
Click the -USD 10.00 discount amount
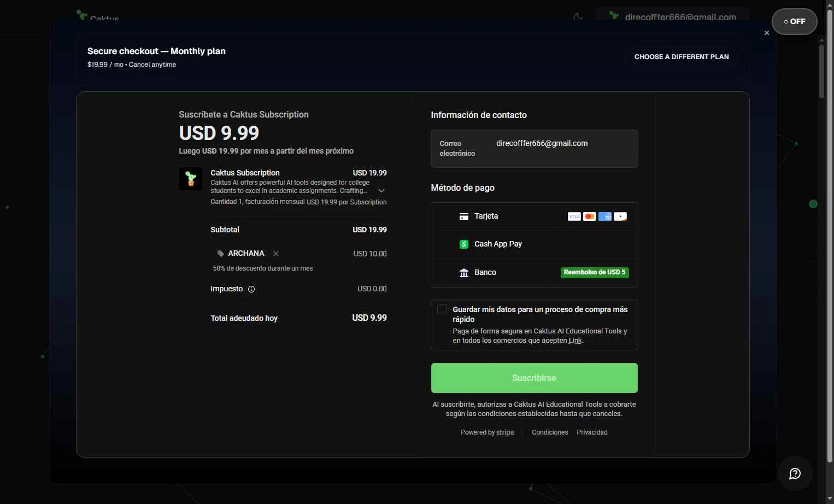pos(369,254)
